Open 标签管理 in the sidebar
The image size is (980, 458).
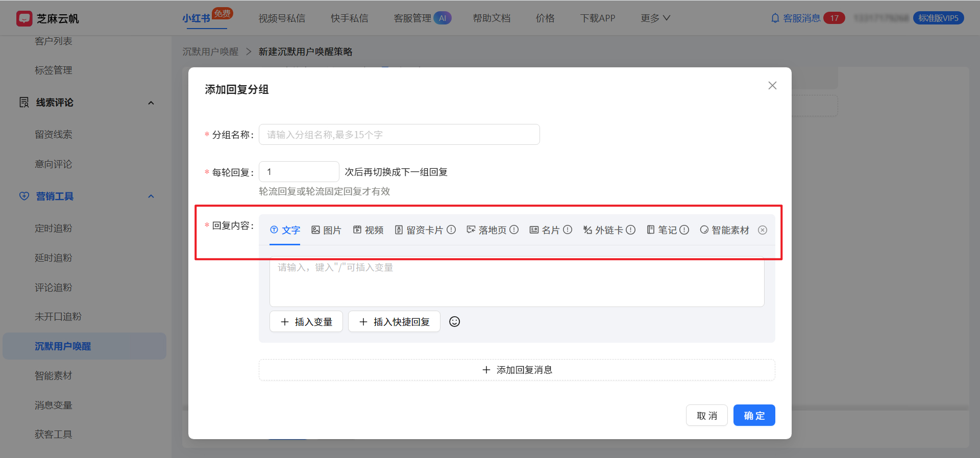coord(54,70)
